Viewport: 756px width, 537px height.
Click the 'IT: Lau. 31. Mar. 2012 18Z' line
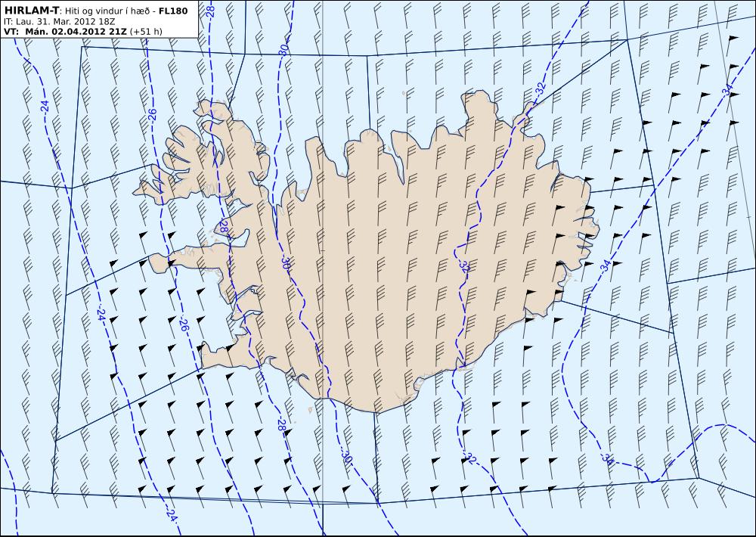pyautogui.click(x=59, y=22)
